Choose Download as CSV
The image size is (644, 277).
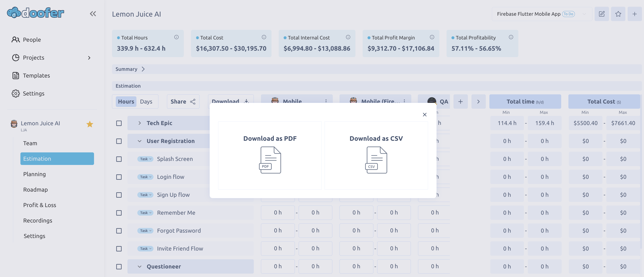(x=376, y=155)
